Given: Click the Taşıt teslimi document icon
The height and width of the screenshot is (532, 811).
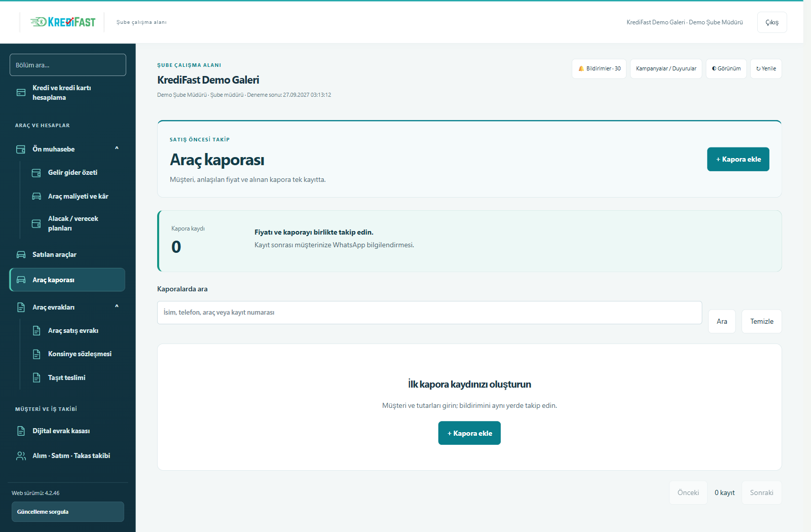Looking at the screenshot, I should (36, 377).
